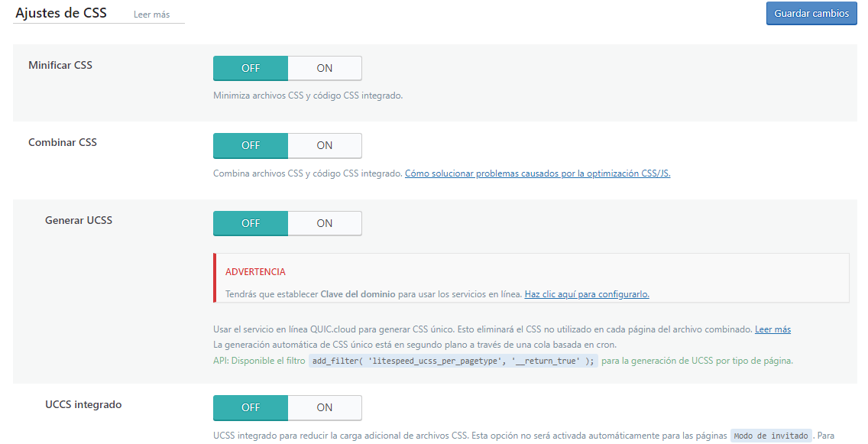Open Leer más in the Generar UCSS description

coord(772,329)
